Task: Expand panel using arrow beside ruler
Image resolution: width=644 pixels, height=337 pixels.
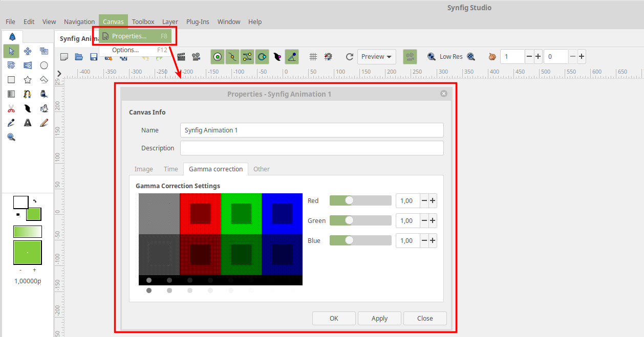Action: pyautogui.click(x=59, y=74)
